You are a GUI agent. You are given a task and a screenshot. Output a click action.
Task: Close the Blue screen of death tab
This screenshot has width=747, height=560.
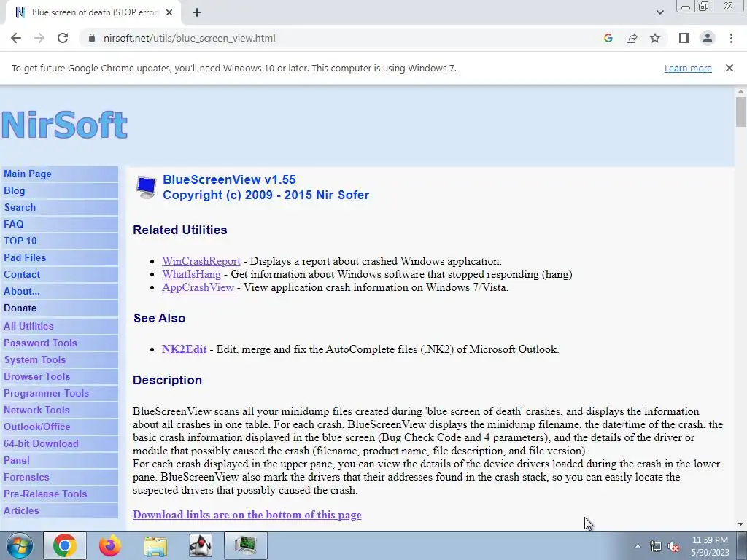(169, 12)
